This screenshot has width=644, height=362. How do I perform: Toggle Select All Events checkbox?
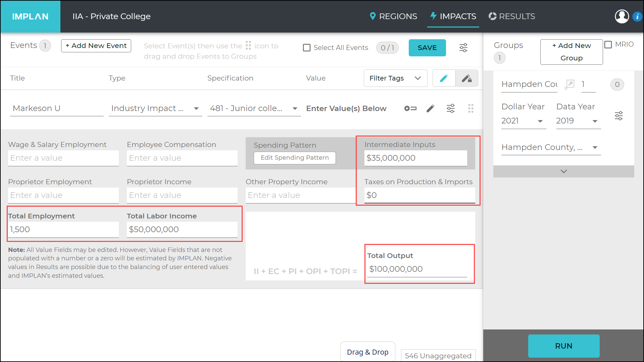(x=307, y=48)
